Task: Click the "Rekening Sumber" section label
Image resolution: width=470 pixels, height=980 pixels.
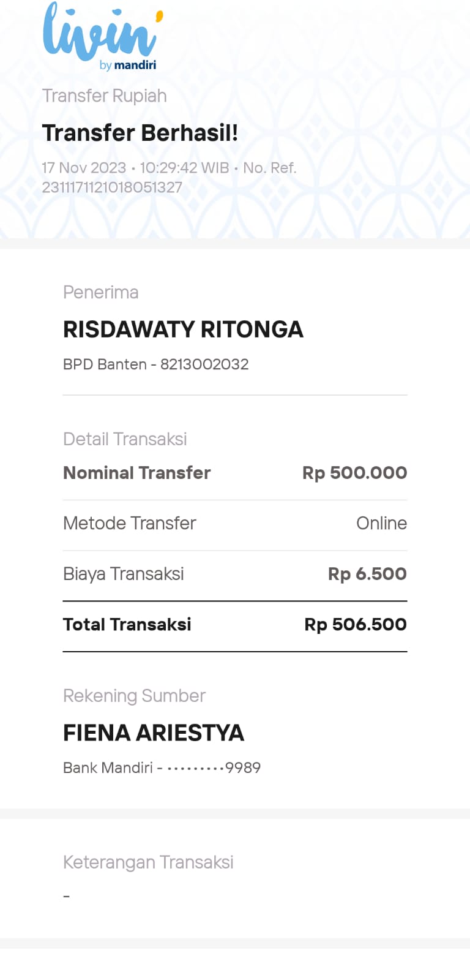Action: click(x=134, y=696)
